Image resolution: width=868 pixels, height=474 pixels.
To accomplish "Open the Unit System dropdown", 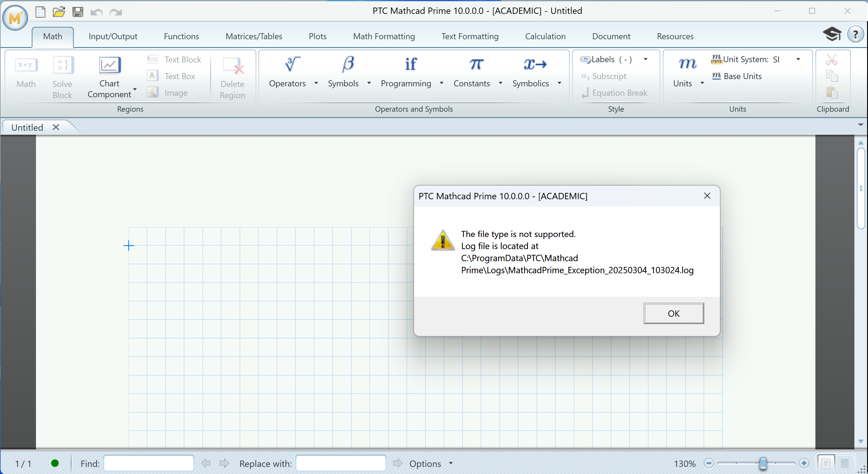I will (798, 59).
